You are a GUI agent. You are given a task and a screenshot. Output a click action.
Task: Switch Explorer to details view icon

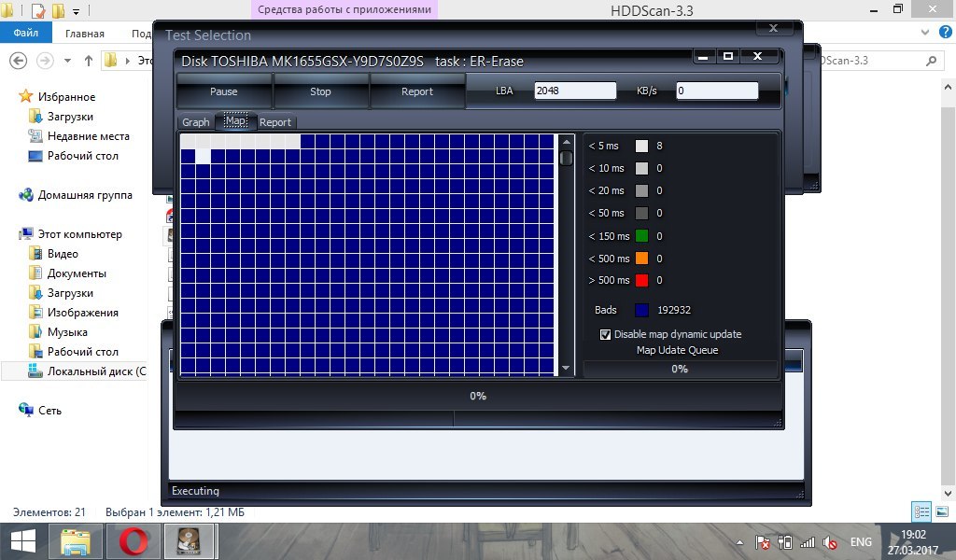pos(921,511)
